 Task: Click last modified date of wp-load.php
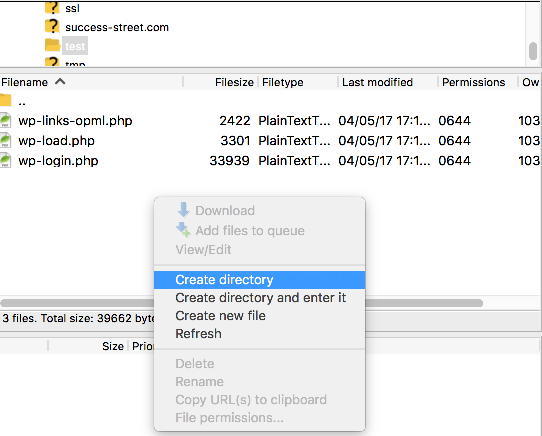(x=384, y=141)
